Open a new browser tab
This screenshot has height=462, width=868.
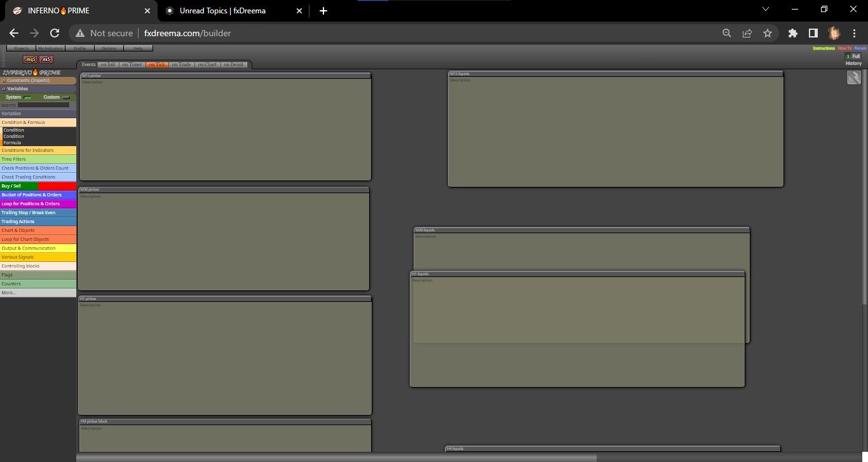323,11
